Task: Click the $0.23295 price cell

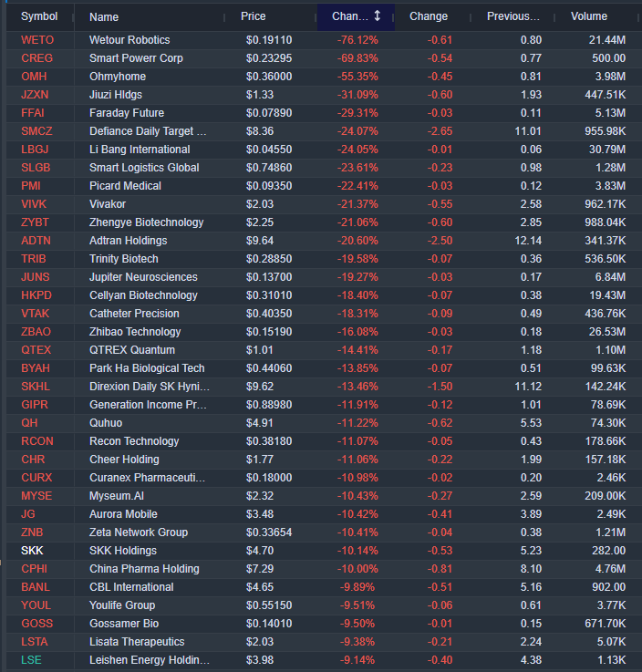Action: 269,58
